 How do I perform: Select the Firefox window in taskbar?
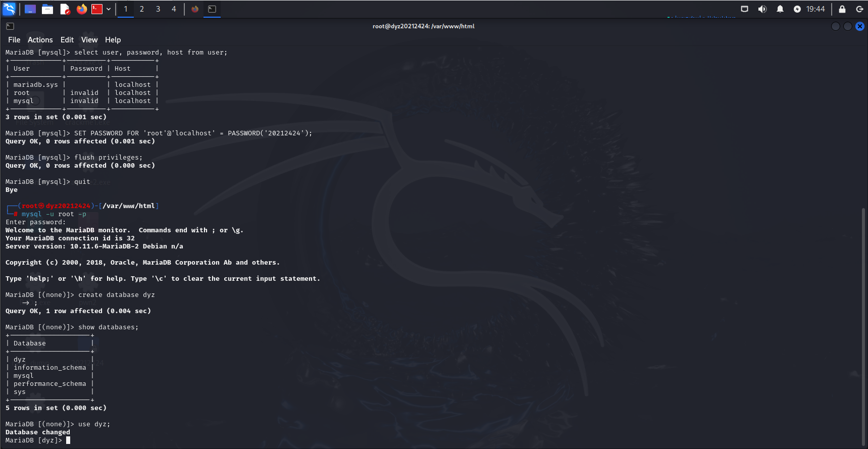[x=195, y=9]
